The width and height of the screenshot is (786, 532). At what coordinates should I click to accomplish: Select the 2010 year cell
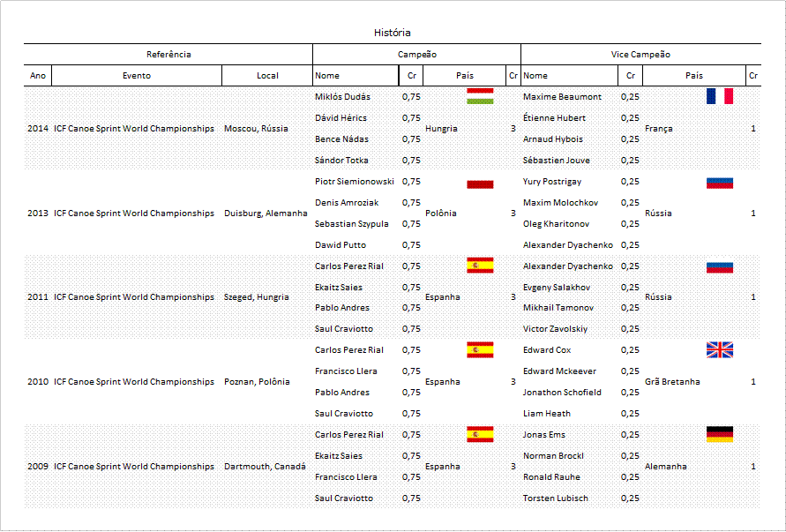tap(38, 382)
